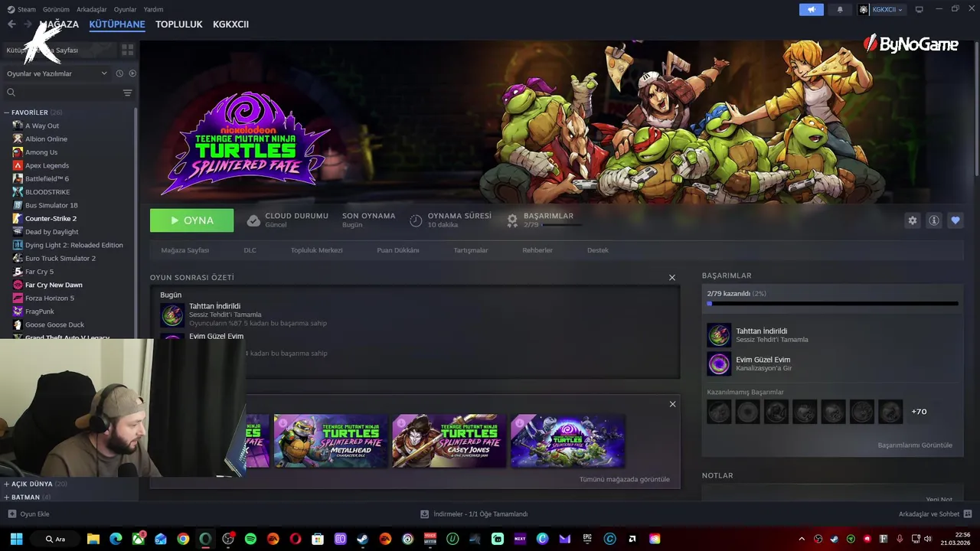980x551 pixels.
Task: Open Google Chrome from taskbar
Action: pos(183,539)
